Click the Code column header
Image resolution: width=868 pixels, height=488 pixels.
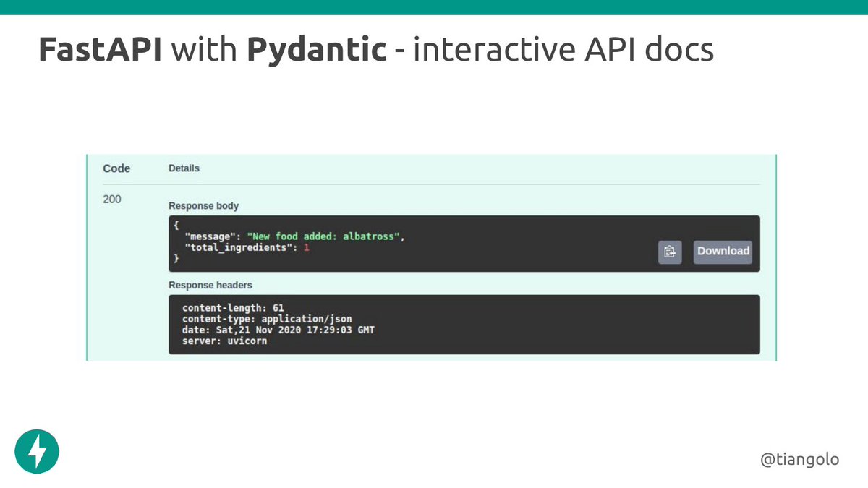pos(116,168)
